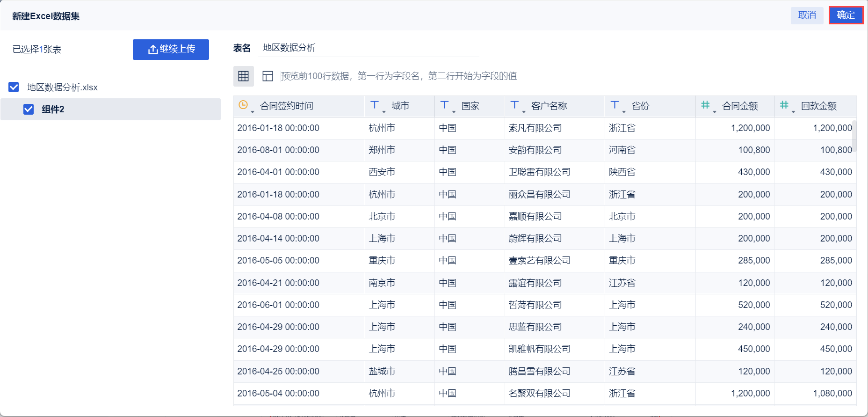The width and height of the screenshot is (868, 417).
Task: Open the type dropdown arrow for 回款金额
Action: [x=793, y=112]
